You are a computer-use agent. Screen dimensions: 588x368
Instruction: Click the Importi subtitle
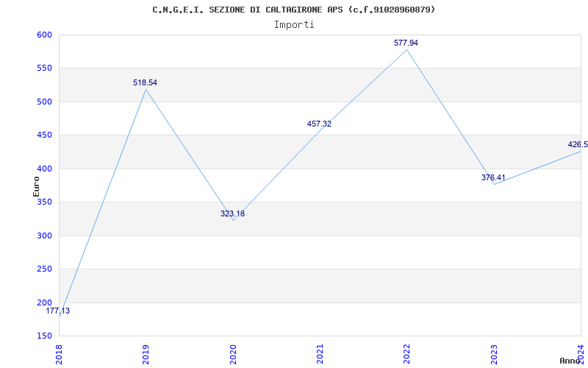pyautogui.click(x=293, y=25)
